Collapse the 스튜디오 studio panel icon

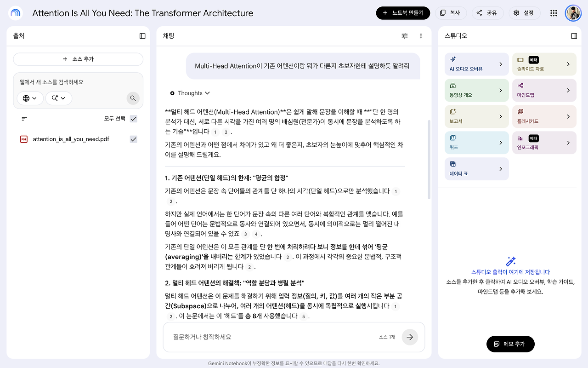(574, 36)
